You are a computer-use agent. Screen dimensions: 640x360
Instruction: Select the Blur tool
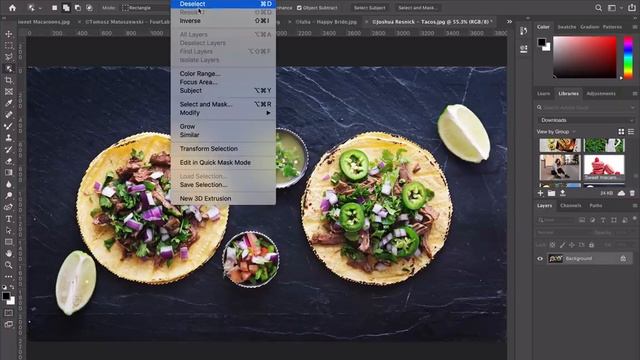(9, 184)
